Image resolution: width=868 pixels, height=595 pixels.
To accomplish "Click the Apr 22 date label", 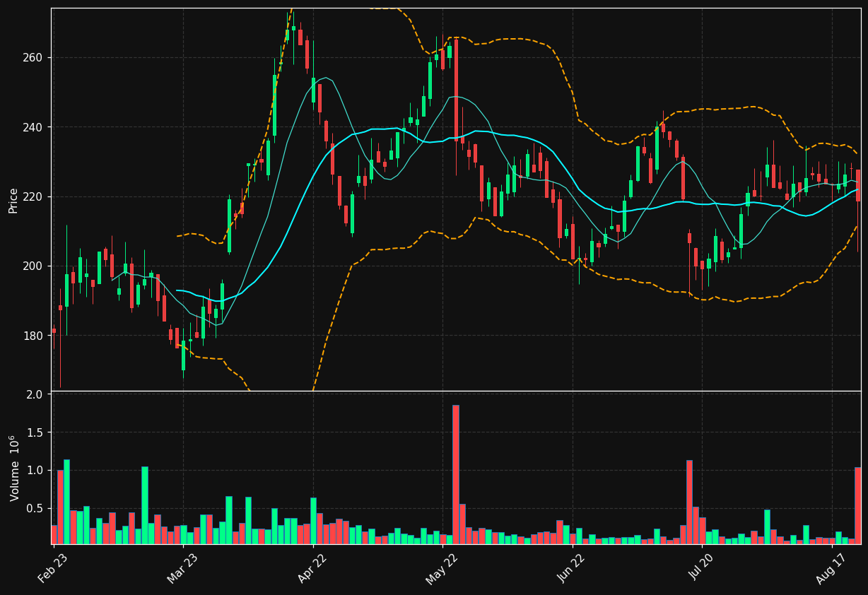I will tap(312, 570).
